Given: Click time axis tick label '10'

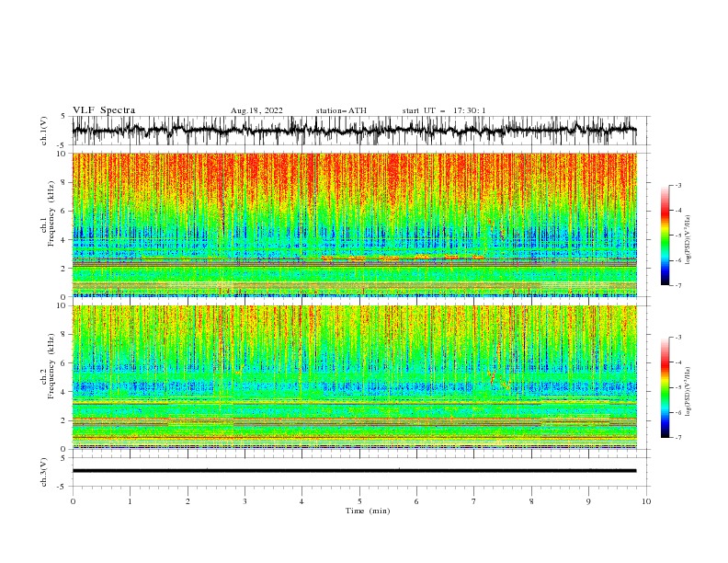Looking at the screenshot, I should [646, 501].
